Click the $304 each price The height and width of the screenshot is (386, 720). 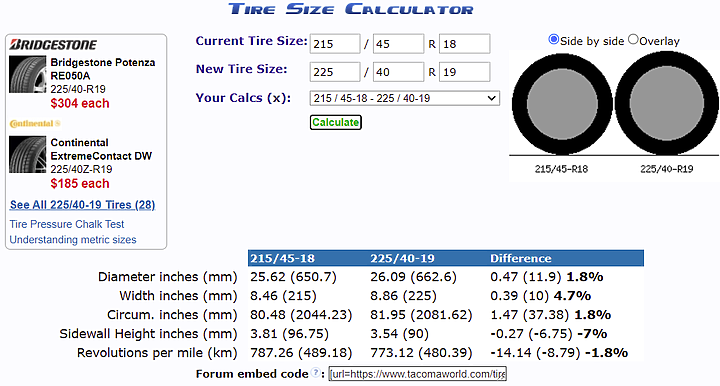(80, 103)
